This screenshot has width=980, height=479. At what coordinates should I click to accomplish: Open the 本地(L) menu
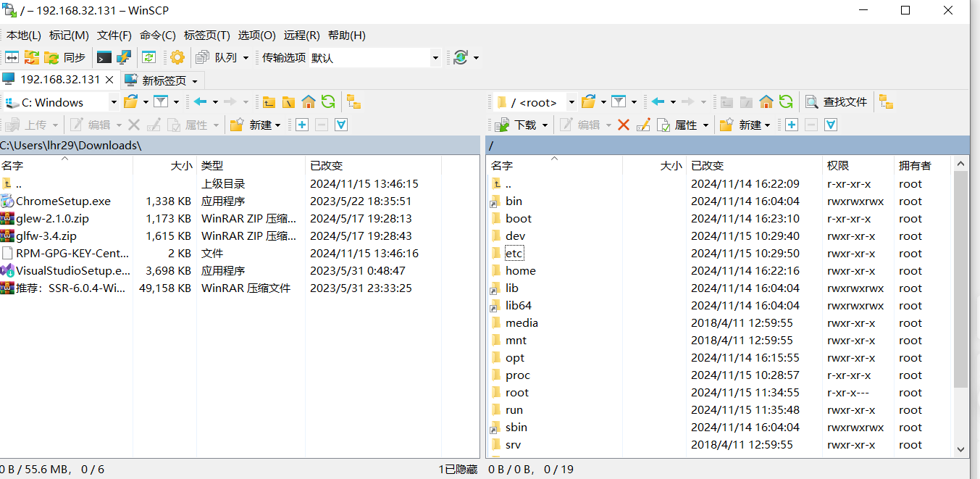click(x=24, y=35)
